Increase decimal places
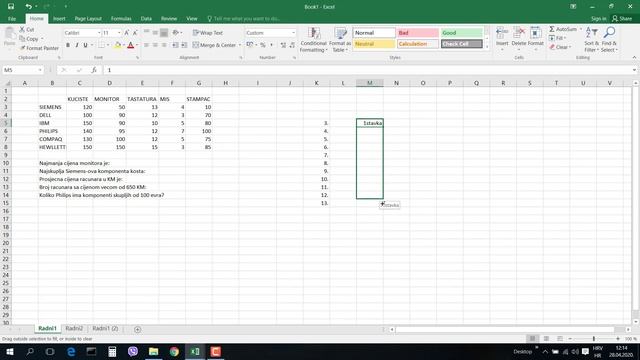640x360 pixels. [x=283, y=45]
